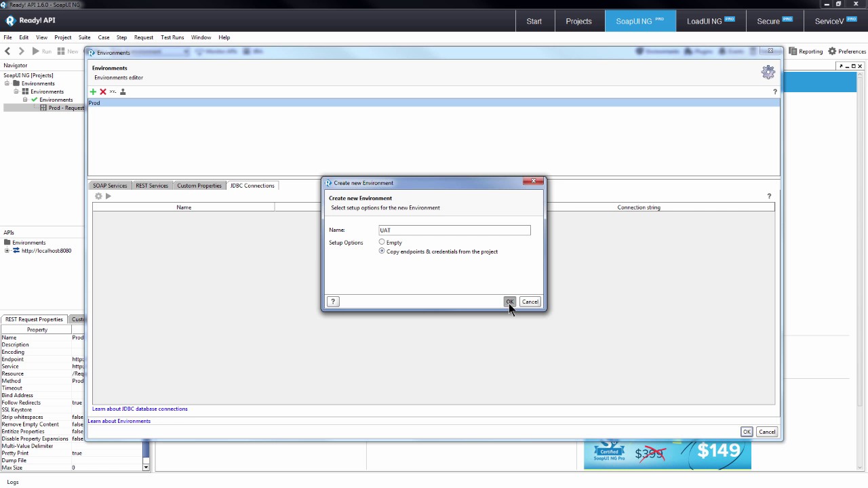Viewport: 868px width, 488px height.
Task: Expand the http://localhost:8080 API node
Action: 7,251
